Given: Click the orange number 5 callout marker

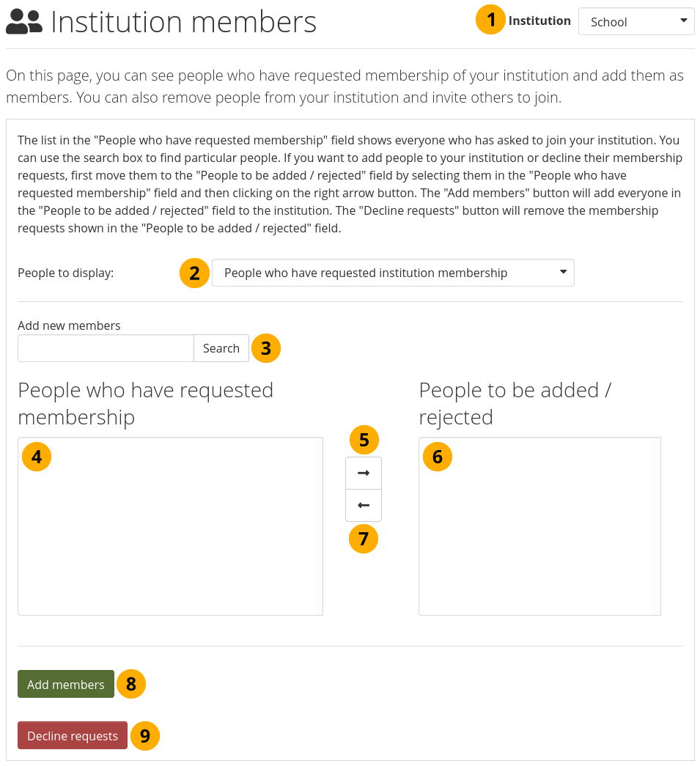Looking at the screenshot, I should (x=364, y=441).
